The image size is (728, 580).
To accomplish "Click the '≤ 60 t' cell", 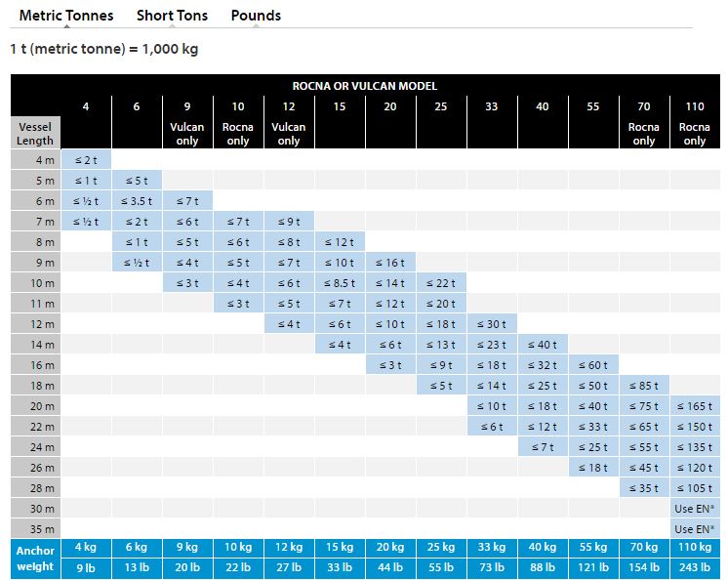I will [x=593, y=365].
